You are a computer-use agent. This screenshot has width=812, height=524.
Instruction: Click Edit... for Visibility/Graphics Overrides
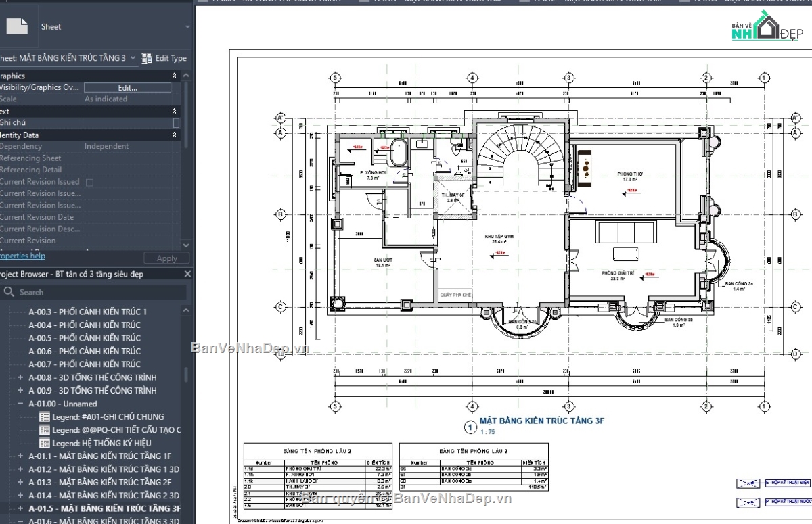pyautogui.click(x=127, y=88)
